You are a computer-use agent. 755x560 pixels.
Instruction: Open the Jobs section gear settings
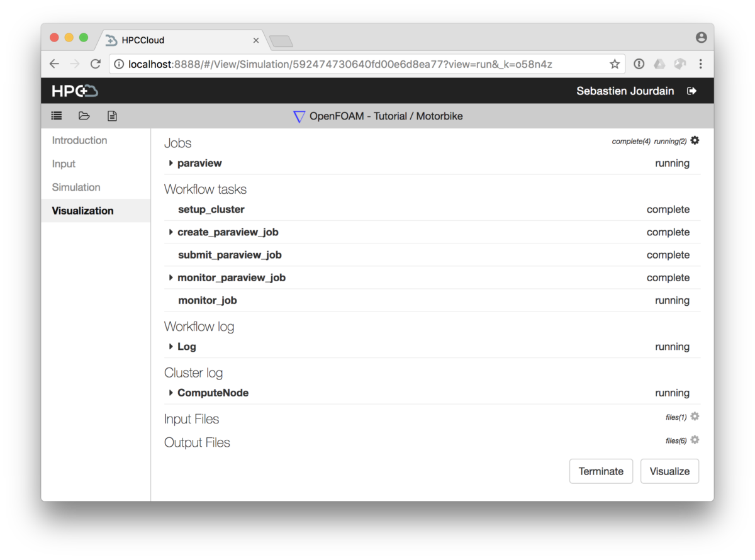click(x=695, y=141)
